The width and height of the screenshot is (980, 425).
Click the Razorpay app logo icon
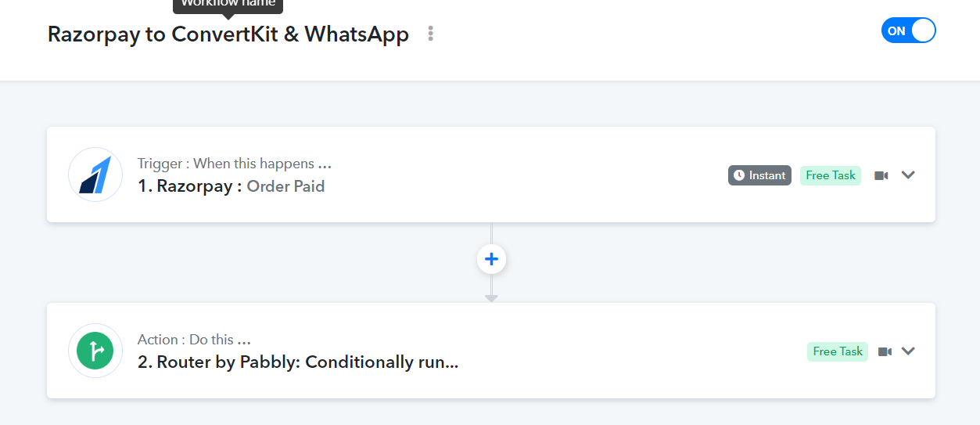coord(95,175)
